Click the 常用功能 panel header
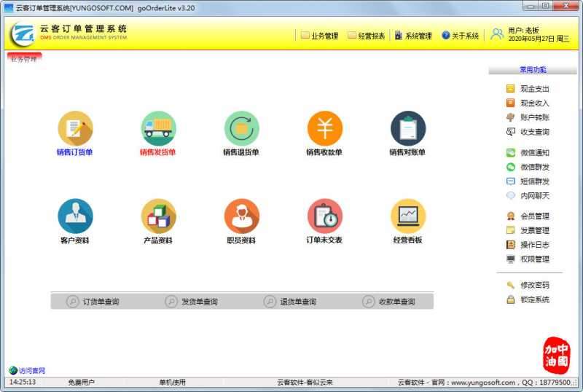The width and height of the screenshot is (583, 392). click(x=533, y=69)
